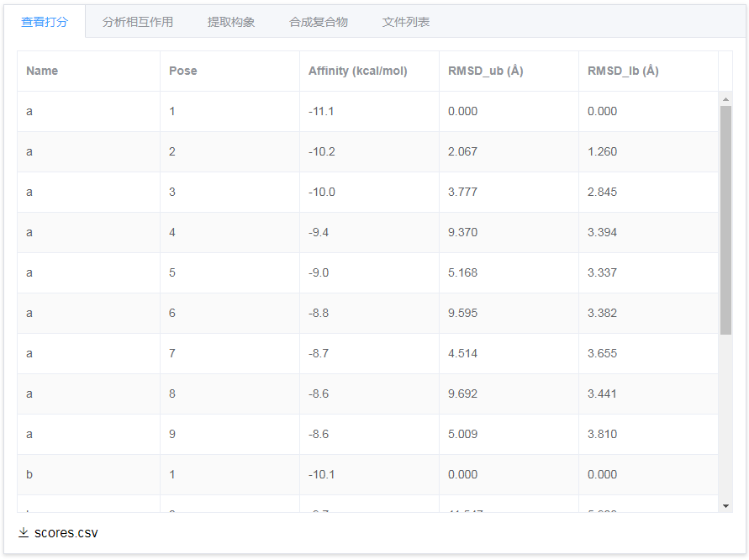
Task: Click the RMSD_lb cell showing 3.810
Action: pos(602,434)
